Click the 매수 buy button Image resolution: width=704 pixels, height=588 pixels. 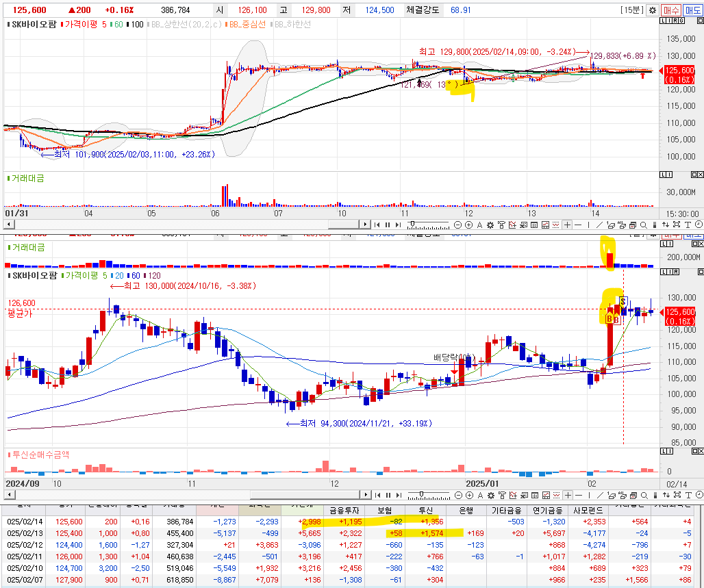(671, 10)
